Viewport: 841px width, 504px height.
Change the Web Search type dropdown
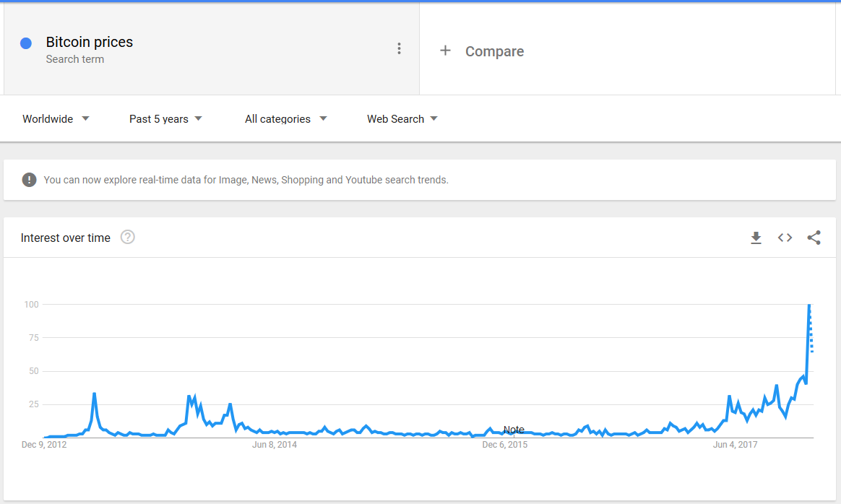click(402, 119)
